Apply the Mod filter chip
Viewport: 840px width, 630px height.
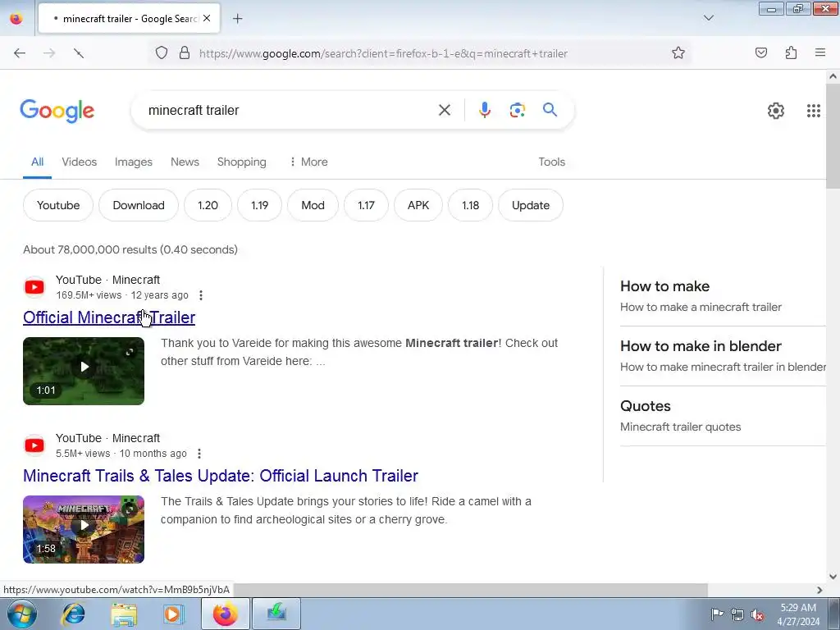[313, 205]
